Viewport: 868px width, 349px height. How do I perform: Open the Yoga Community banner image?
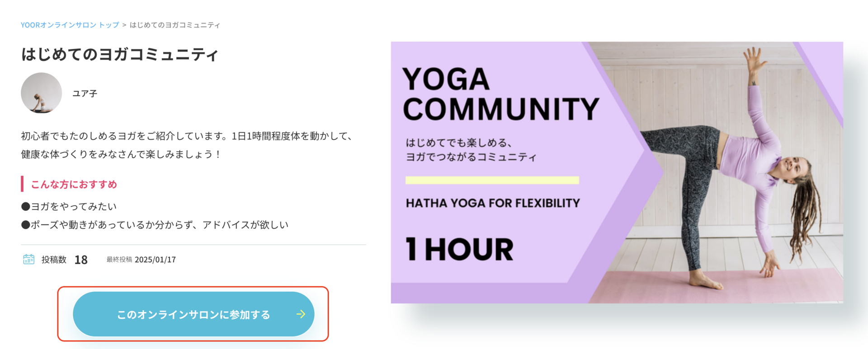pos(617,172)
